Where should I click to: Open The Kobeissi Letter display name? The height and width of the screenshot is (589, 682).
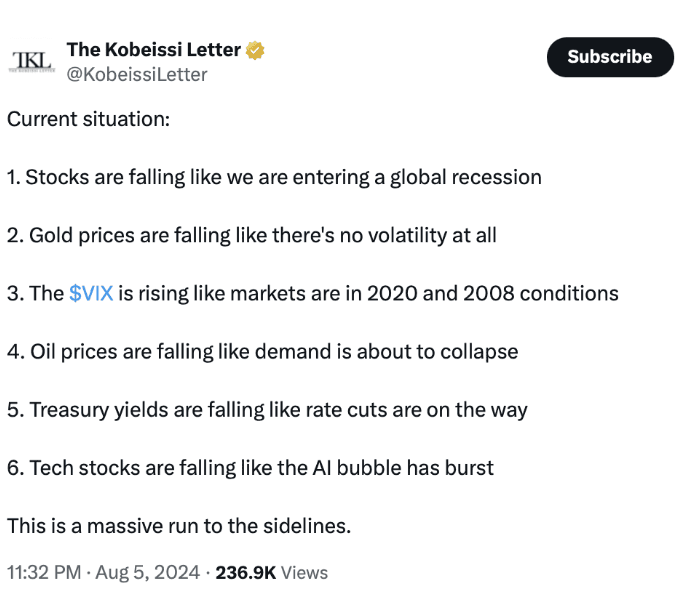click(154, 50)
